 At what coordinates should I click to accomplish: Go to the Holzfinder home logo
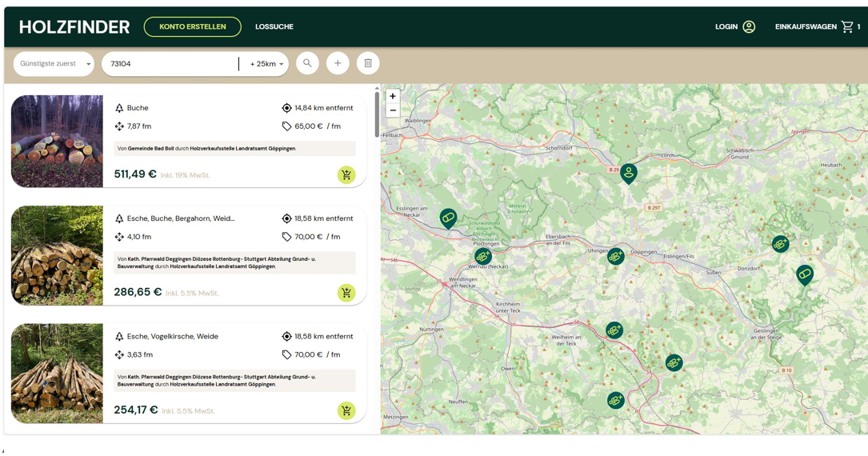(x=74, y=27)
